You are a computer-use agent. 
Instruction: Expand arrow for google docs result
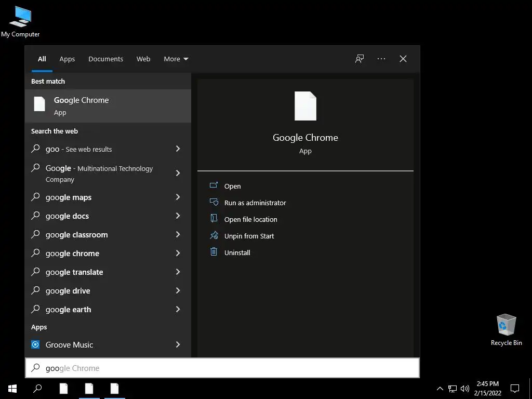coord(178,216)
